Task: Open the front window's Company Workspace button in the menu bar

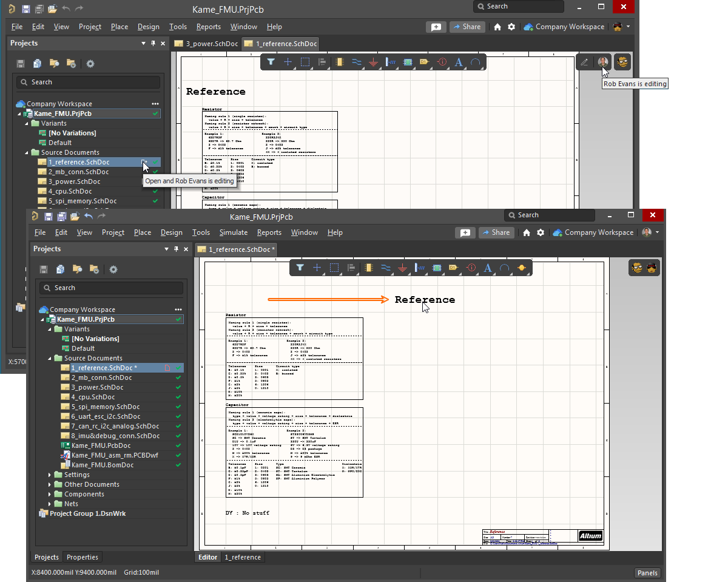Action: 593,232
